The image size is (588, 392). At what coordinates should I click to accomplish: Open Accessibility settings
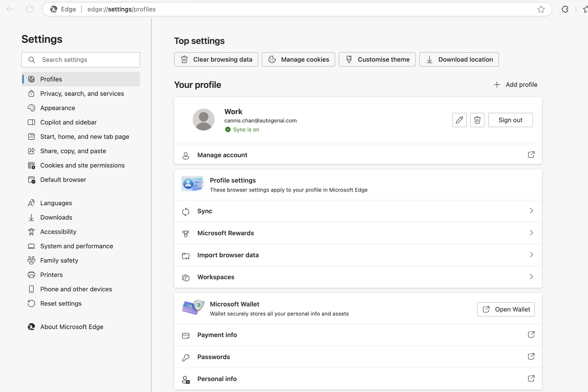coord(81,232)
